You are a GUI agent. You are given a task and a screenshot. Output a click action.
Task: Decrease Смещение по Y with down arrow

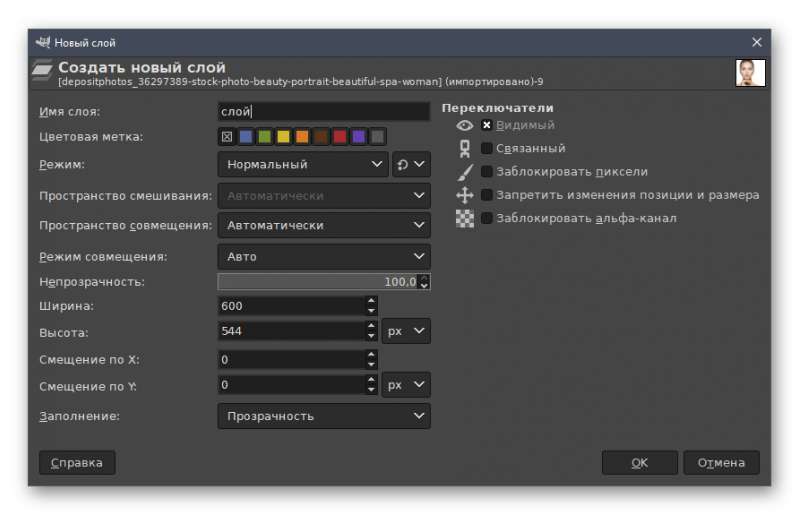pyautogui.click(x=371, y=389)
